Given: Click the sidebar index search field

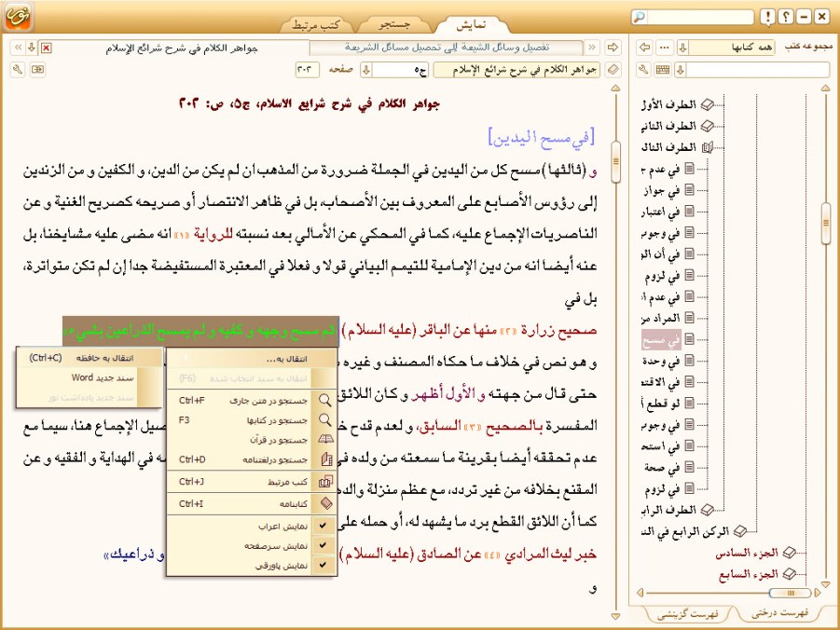Looking at the screenshot, I should tap(759, 70).
